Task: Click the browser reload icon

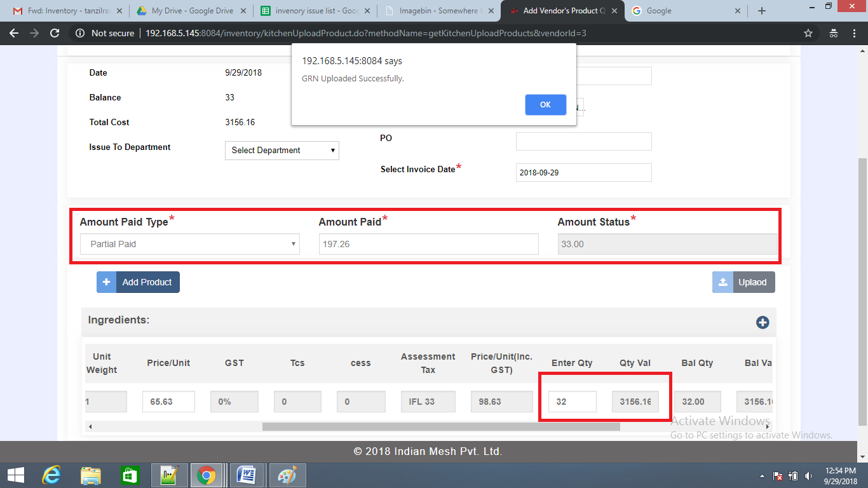Action: point(55,33)
